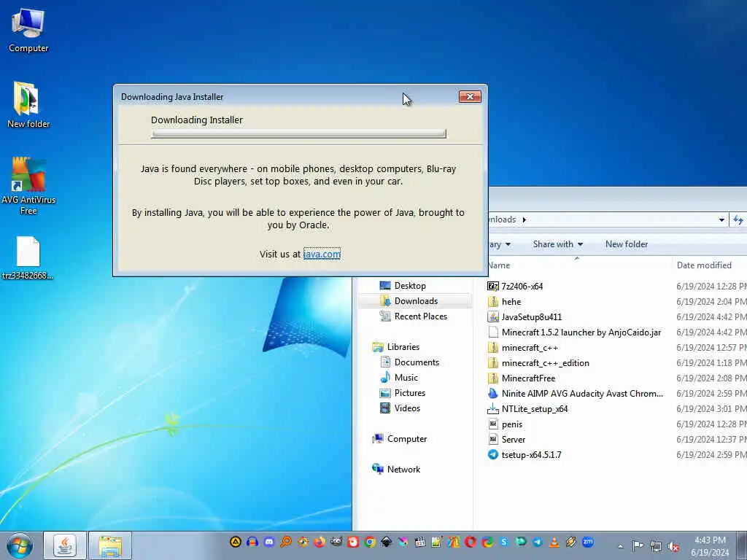The height and width of the screenshot is (560, 747).
Task: Select the MinecraftFree folder
Action: pyautogui.click(x=522, y=378)
